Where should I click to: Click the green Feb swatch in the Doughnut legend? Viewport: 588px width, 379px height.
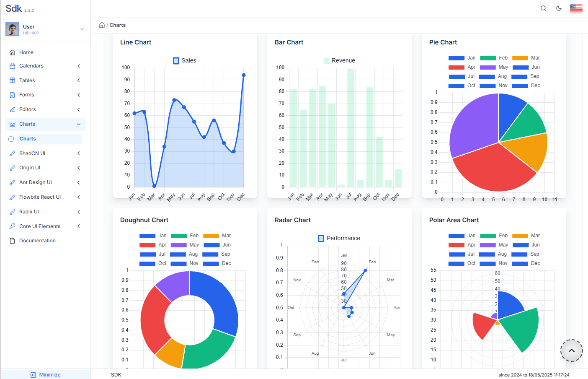[178, 236]
